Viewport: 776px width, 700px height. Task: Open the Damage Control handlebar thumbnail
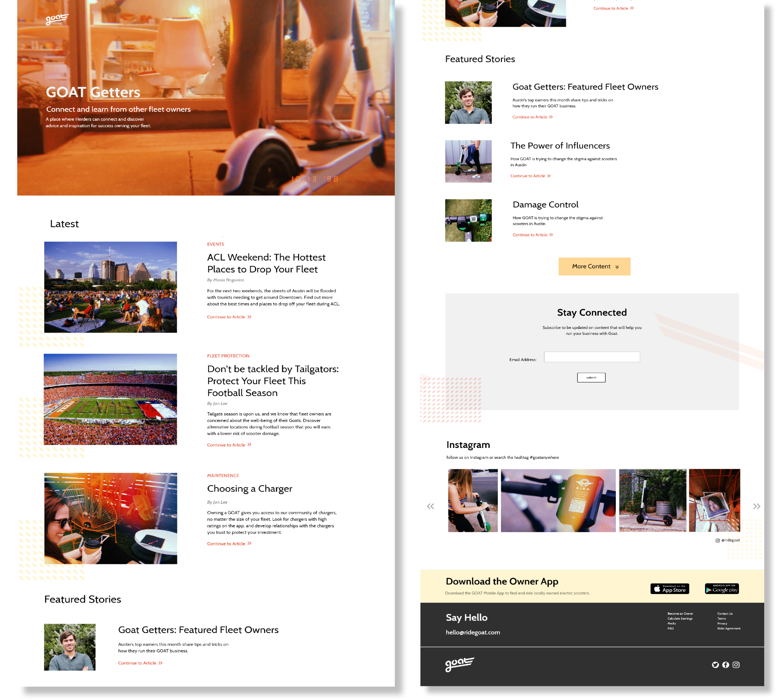[x=468, y=220]
